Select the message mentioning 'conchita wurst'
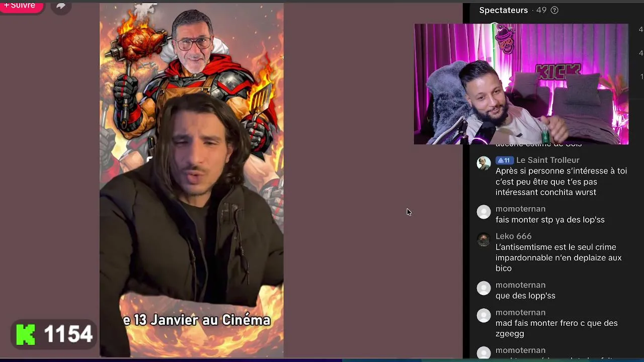The image size is (644, 362). (x=561, y=182)
